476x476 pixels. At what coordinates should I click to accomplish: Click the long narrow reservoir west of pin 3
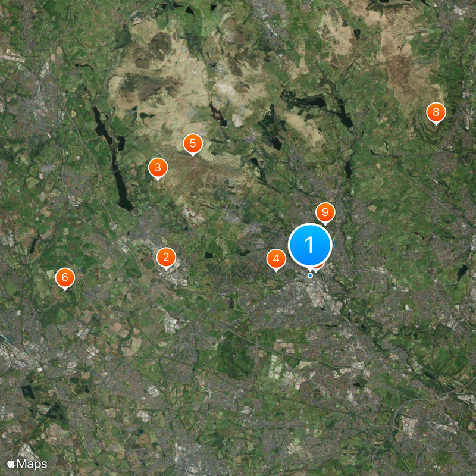[121, 179]
